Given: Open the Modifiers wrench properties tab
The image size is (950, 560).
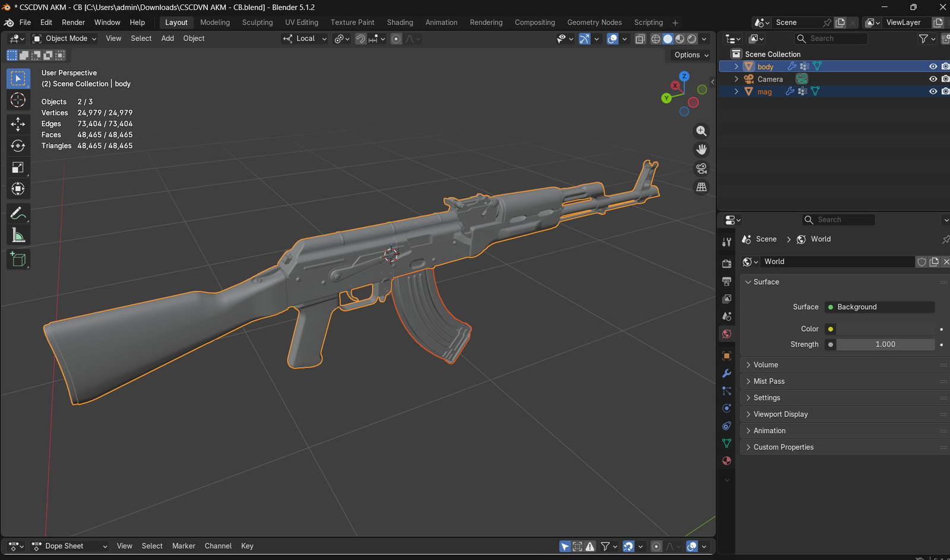Looking at the screenshot, I should (726, 373).
